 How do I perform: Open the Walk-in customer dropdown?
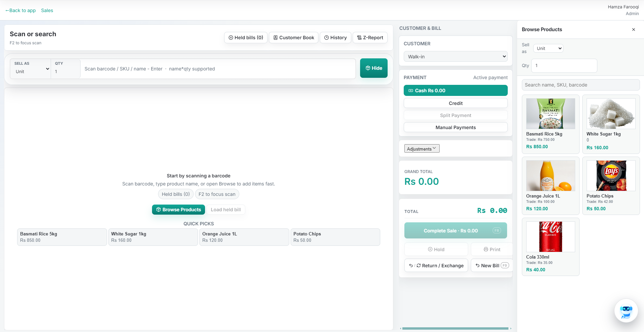(x=455, y=56)
